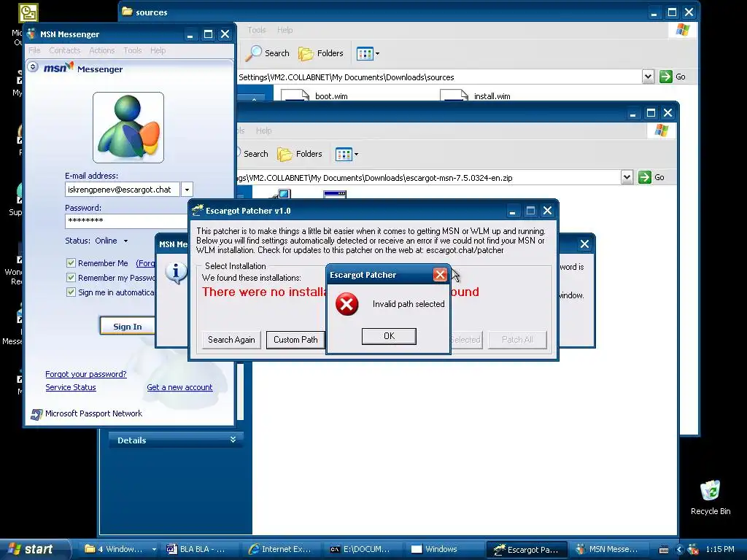
Task: Click Go button in sources window
Action: tap(673, 77)
